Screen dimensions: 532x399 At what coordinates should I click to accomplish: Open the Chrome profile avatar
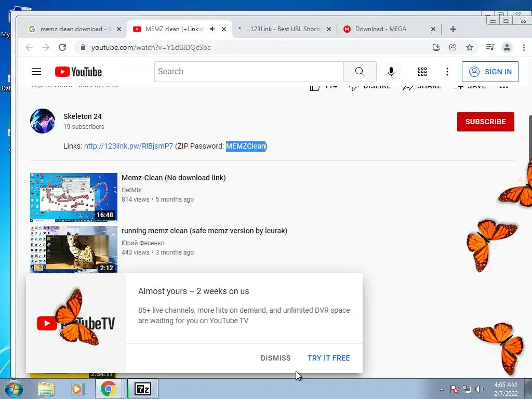click(x=507, y=47)
